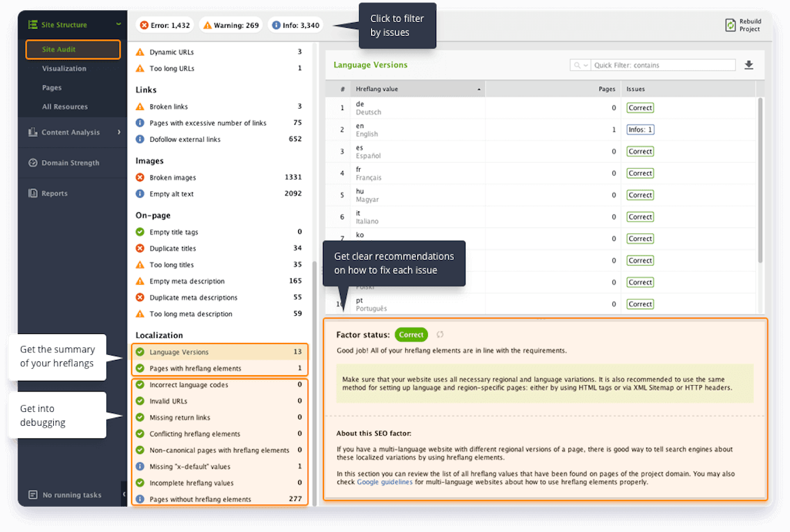Toggle the Info: 3,340 filter
The width and height of the screenshot is (790, 532).
296,25
